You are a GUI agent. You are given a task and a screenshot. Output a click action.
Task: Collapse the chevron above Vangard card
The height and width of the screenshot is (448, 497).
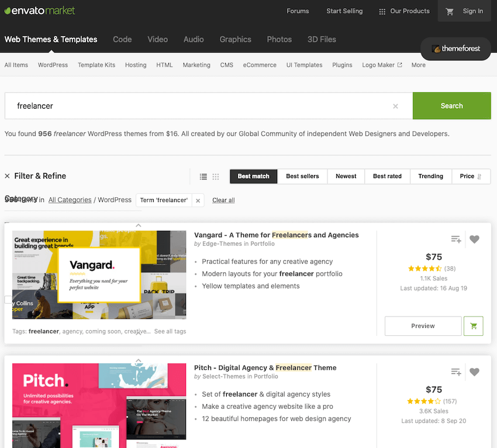tap(138, 225)
